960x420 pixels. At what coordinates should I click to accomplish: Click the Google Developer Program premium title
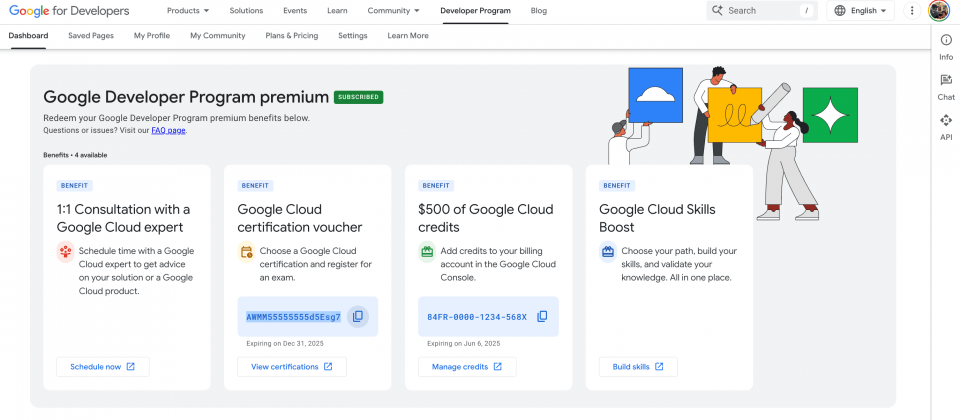point(186,97)
